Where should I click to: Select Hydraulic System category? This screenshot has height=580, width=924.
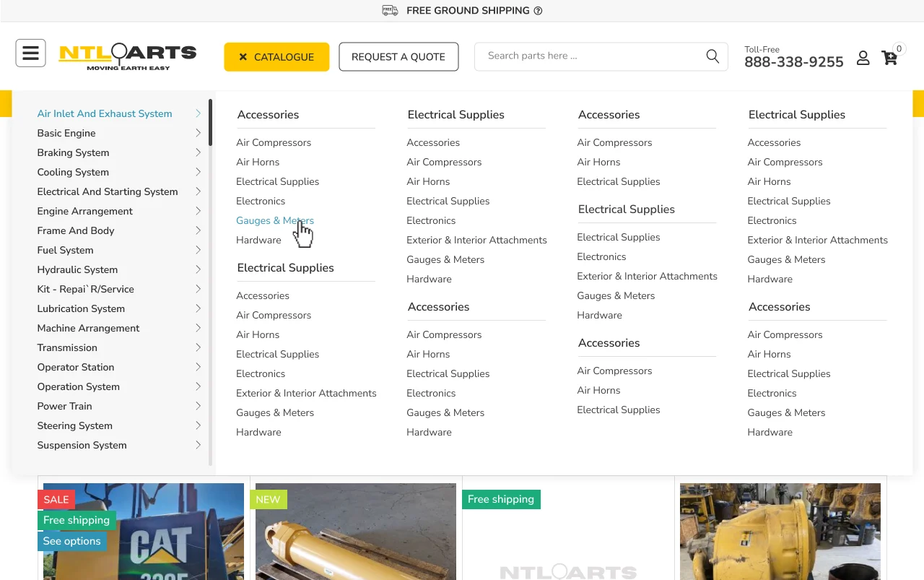coord(77,269)
